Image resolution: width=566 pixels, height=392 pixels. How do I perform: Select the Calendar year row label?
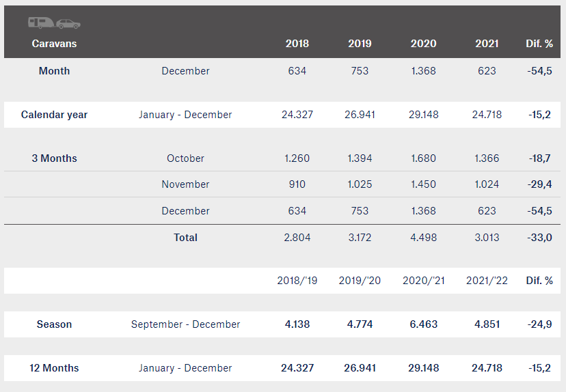[x=54, y=115]
